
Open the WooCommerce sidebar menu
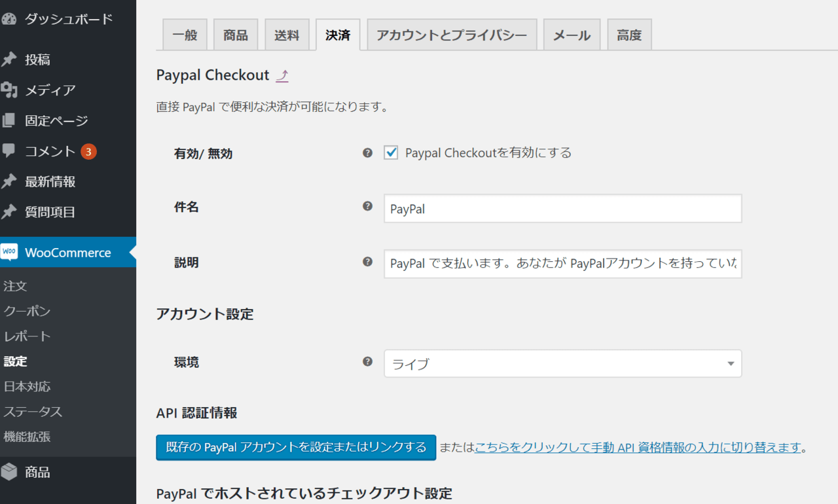(x=68, y=252)
